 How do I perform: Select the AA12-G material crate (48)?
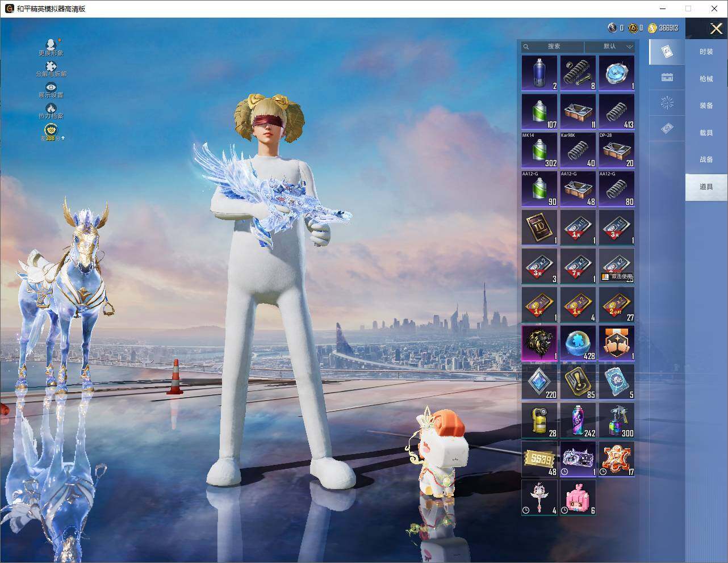click(x=578, y=188)
